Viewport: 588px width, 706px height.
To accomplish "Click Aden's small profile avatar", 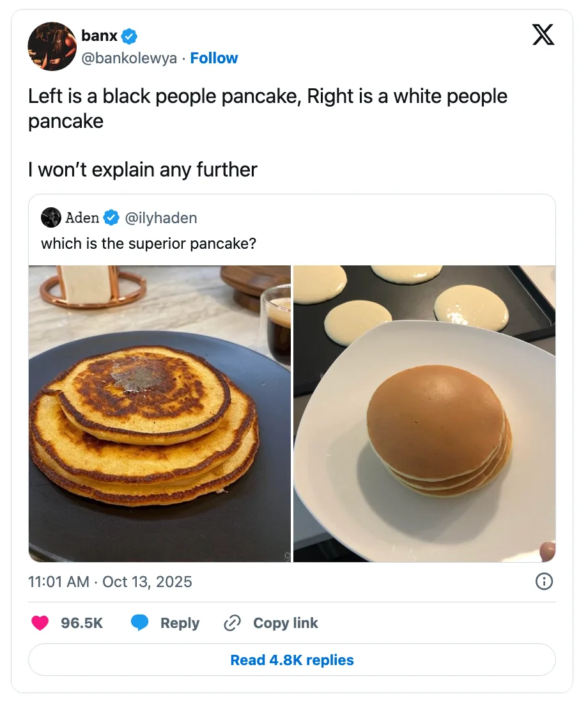I will click(x=51, y=218).
